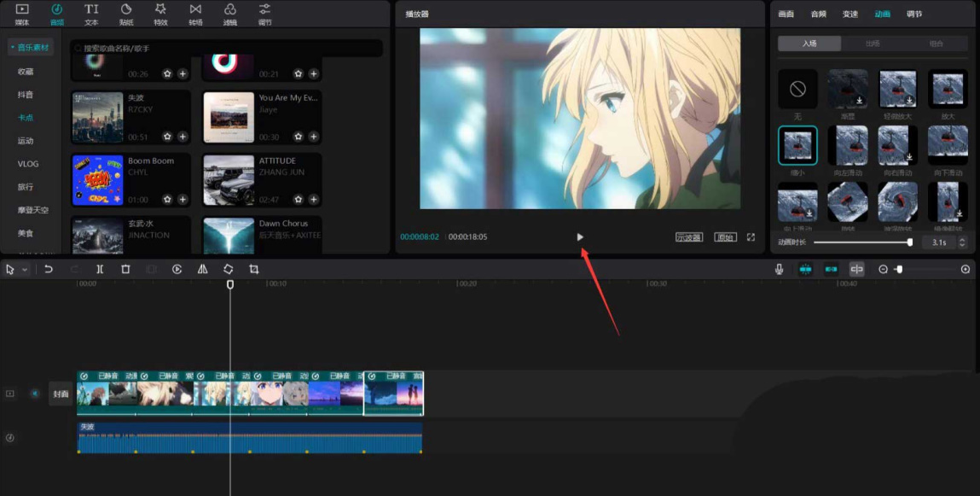Image resolution: width=980 pixels, height=496 pixels.
Task: Add Boom Boom track with plus icon
Action: 183,199
